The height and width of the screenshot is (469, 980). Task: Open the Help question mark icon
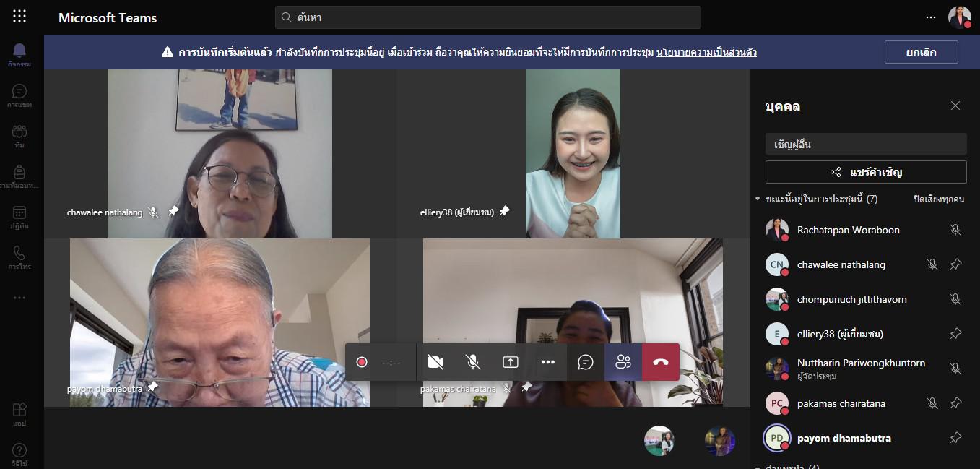(19, 454)
